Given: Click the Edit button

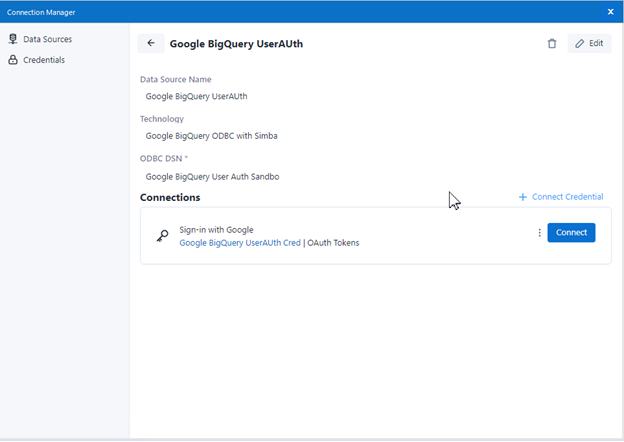Looking at the screenshot, I should (x=589, y=43).
